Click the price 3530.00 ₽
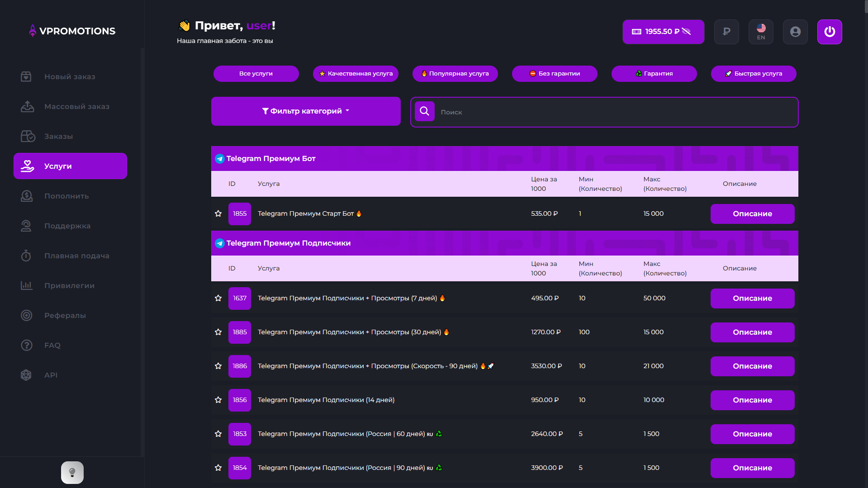The height and width of the screenshot is (488, 868). (x=546, y=366)
